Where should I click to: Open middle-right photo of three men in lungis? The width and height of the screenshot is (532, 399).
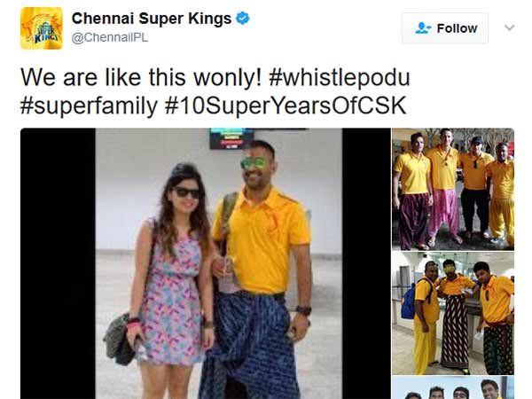453,313
